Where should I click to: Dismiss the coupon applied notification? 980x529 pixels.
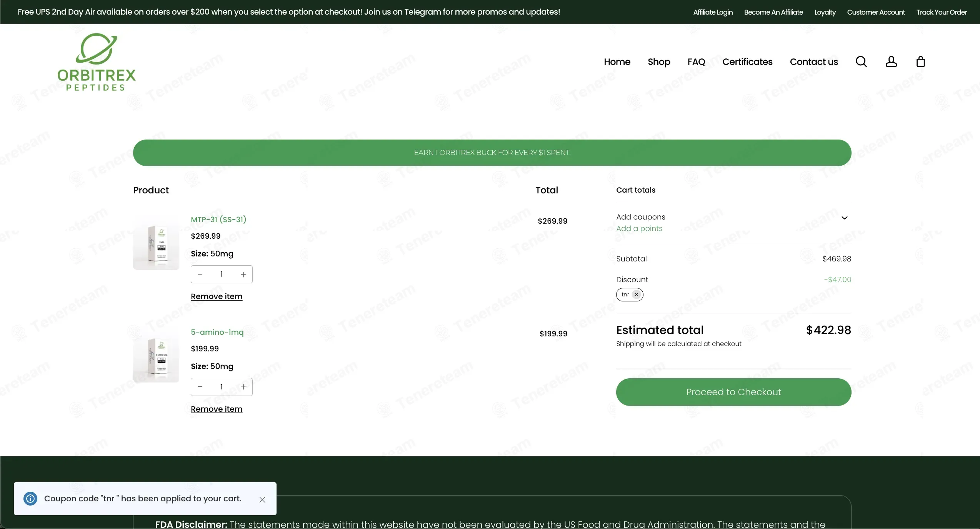(262, 499)
